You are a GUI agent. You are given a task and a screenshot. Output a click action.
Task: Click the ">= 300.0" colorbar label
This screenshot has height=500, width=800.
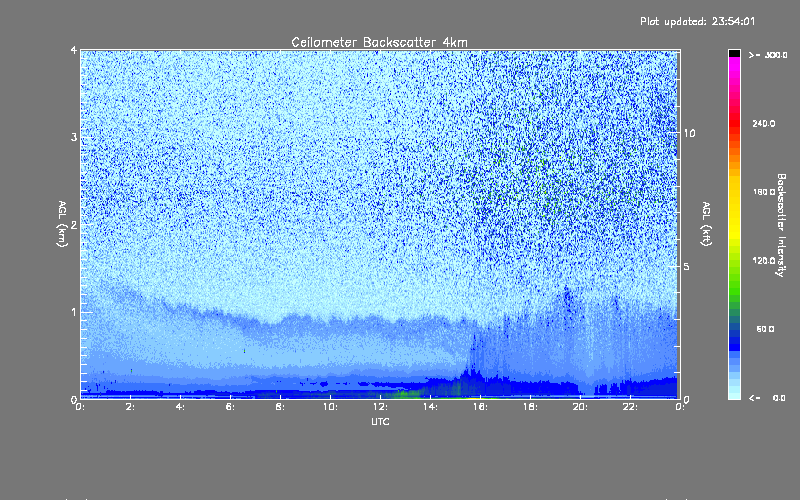pos(768,55)
